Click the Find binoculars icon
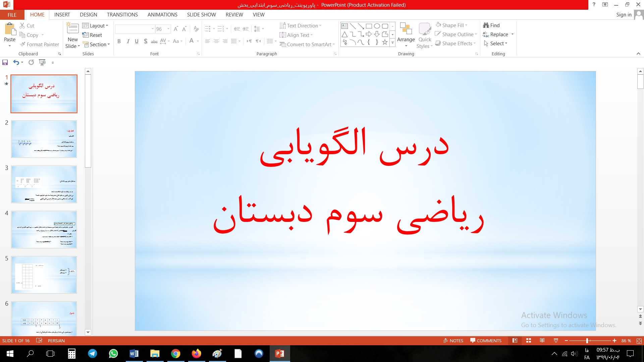Image resolution: width=644 pixels, height=362 pixels. click(x=486, y=25)
